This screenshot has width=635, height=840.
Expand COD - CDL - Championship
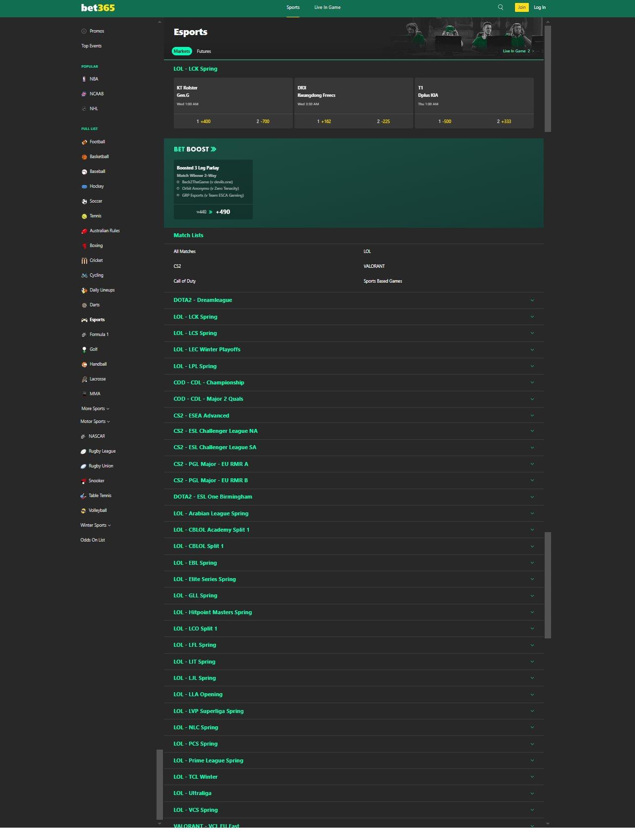354,382
